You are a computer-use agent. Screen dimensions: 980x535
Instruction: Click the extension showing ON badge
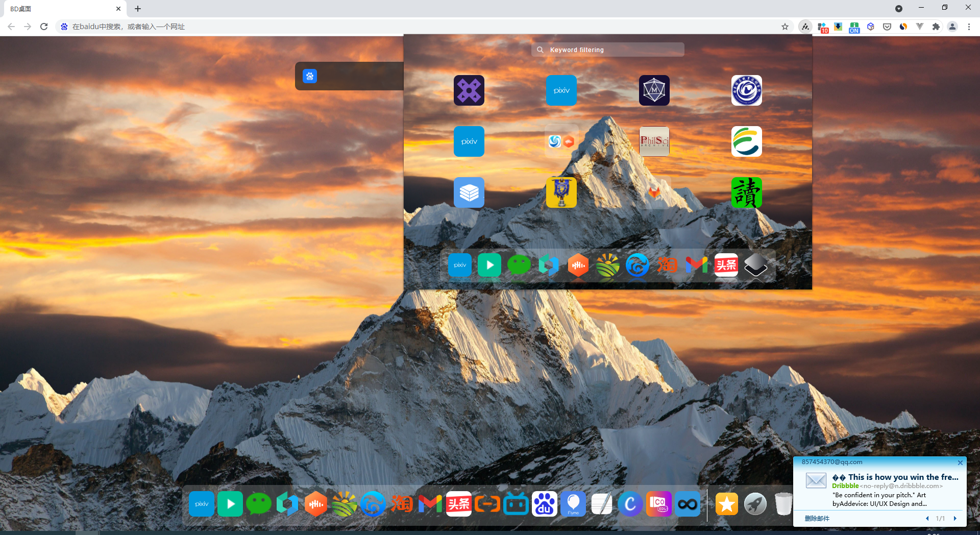pyautogui.click(x=854, y=27)
